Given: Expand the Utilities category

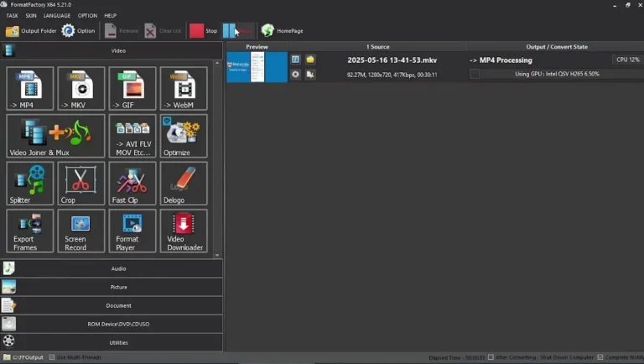Looking at the screenshot, I should pyautogui.click(x=112, y=342).
